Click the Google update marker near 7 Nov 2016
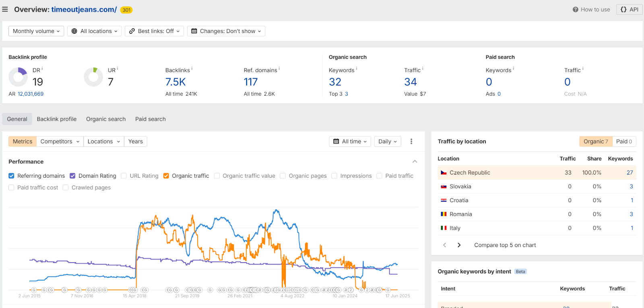The height and width of the screenshot is (308, 644). [78, 290]
